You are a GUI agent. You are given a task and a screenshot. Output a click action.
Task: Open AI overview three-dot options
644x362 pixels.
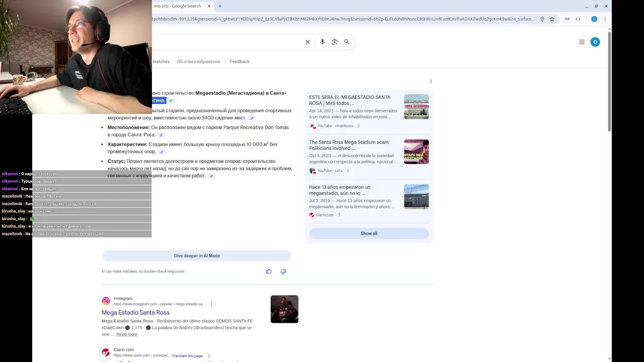point(431,81)
